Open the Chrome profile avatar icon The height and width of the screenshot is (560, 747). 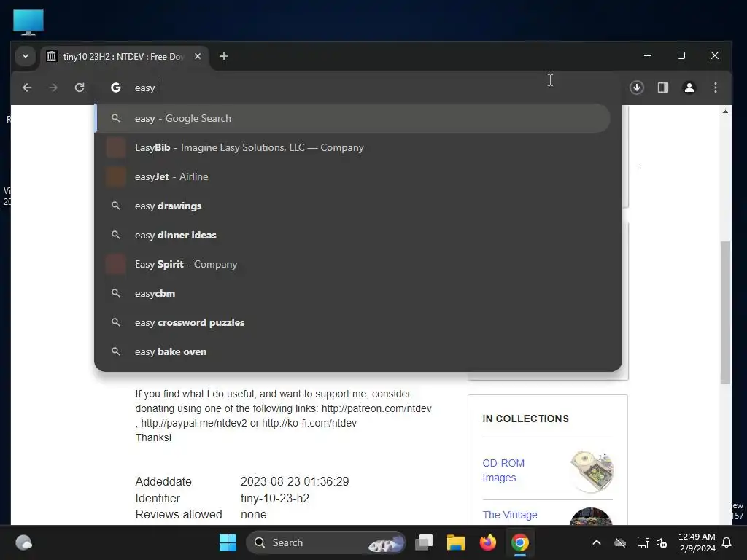click(x=689, y=87)
